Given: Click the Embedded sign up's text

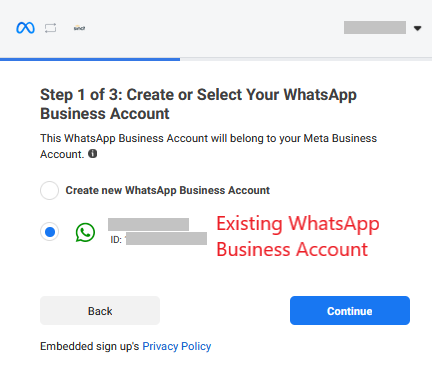Looking at the screenshot, I should (89, 346).
